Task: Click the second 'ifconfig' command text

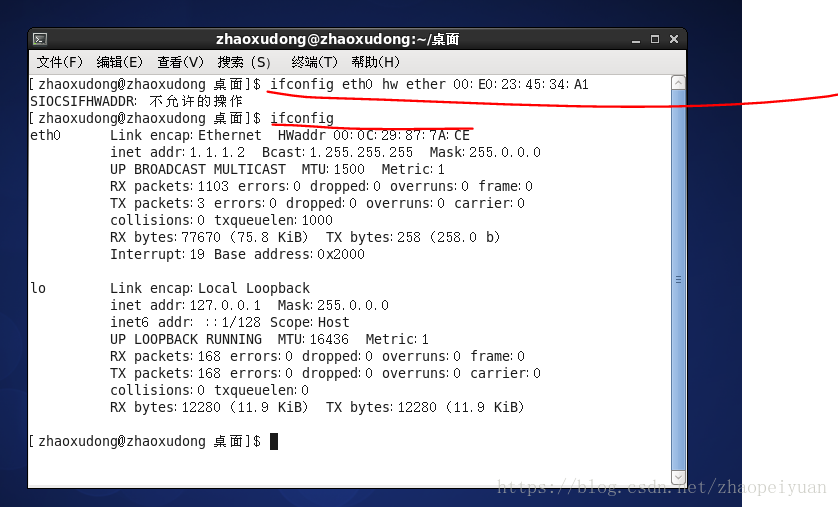Action: coord(302,118)
